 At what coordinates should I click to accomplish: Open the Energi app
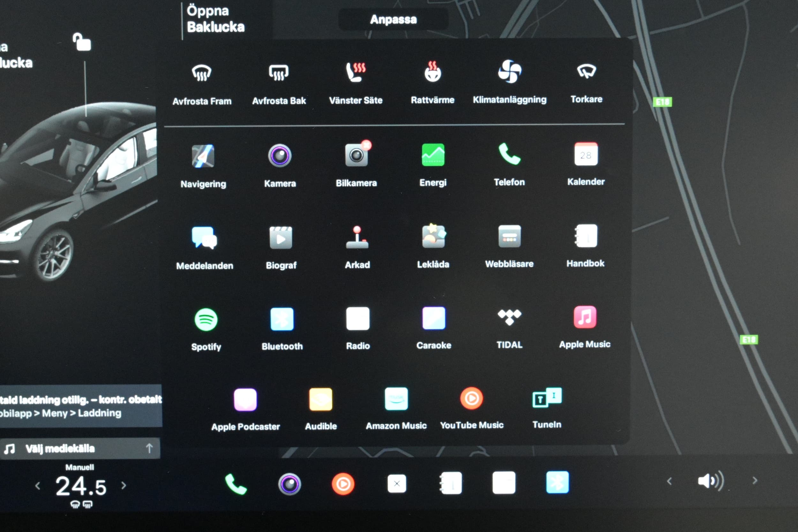click(x=433, y=155)
